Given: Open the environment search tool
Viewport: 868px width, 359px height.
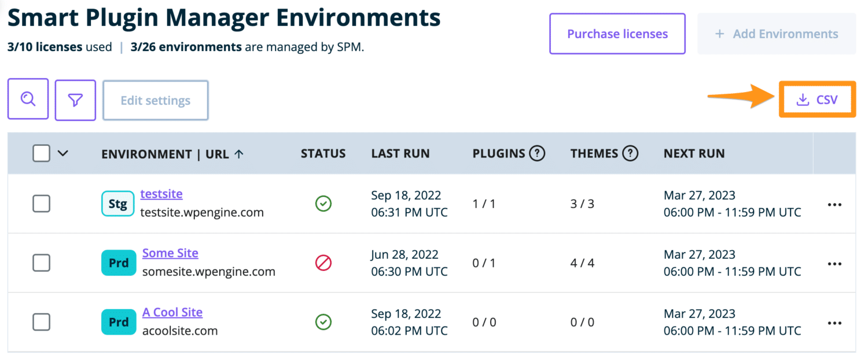Looking at the screenshot, I should [27, 98].
